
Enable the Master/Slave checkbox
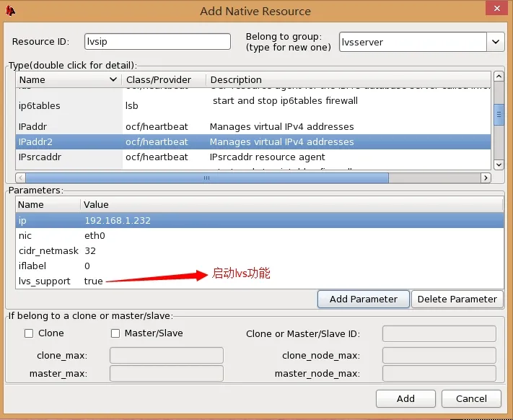click(115, 333)
